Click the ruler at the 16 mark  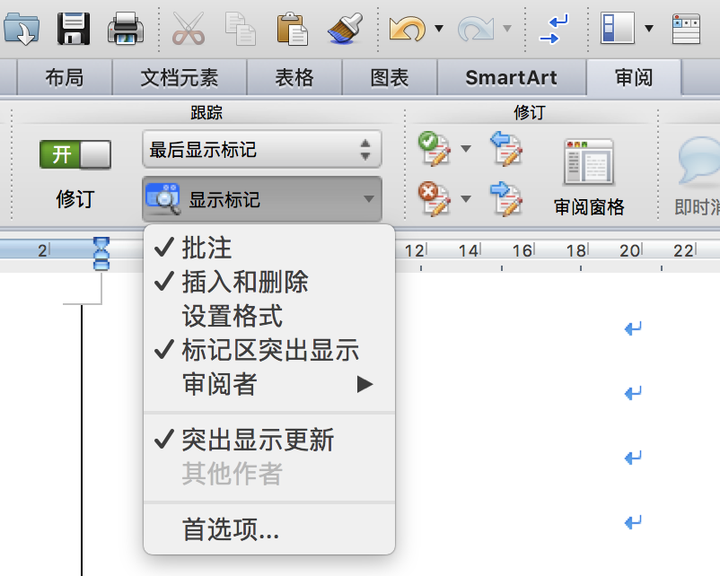point(523,251)
